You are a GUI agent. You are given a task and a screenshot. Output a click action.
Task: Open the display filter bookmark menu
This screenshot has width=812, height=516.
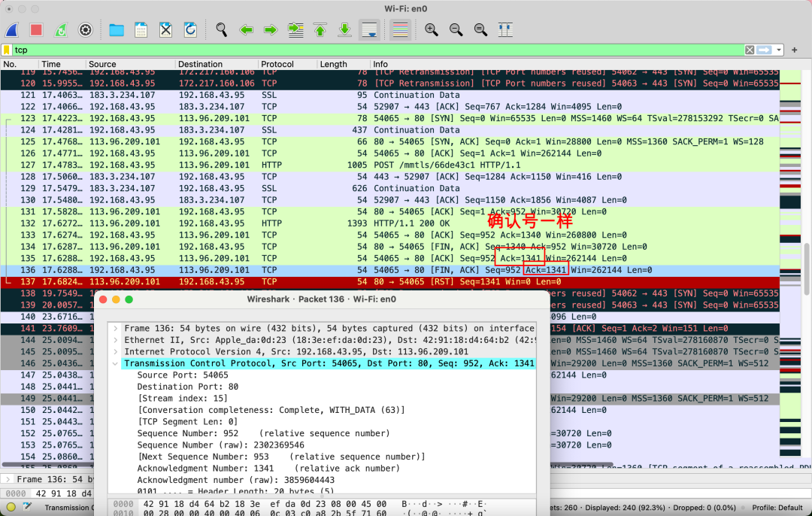click(7, 50)
